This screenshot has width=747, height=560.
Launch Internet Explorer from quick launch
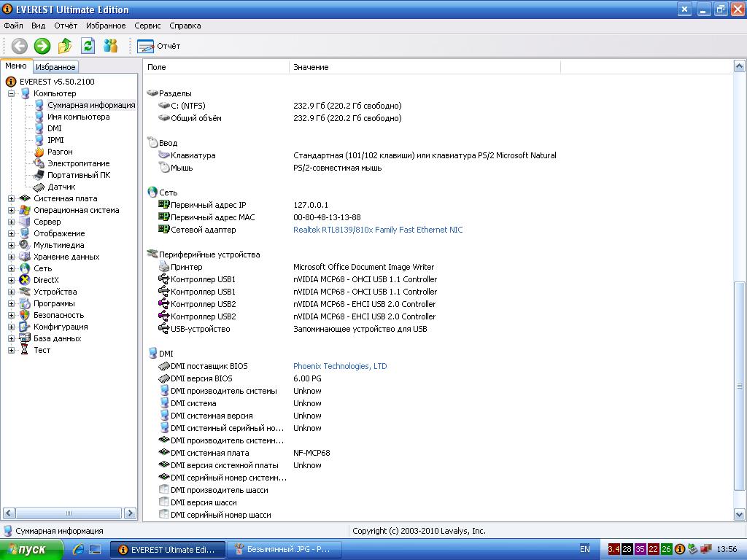(x=78, y=550)
